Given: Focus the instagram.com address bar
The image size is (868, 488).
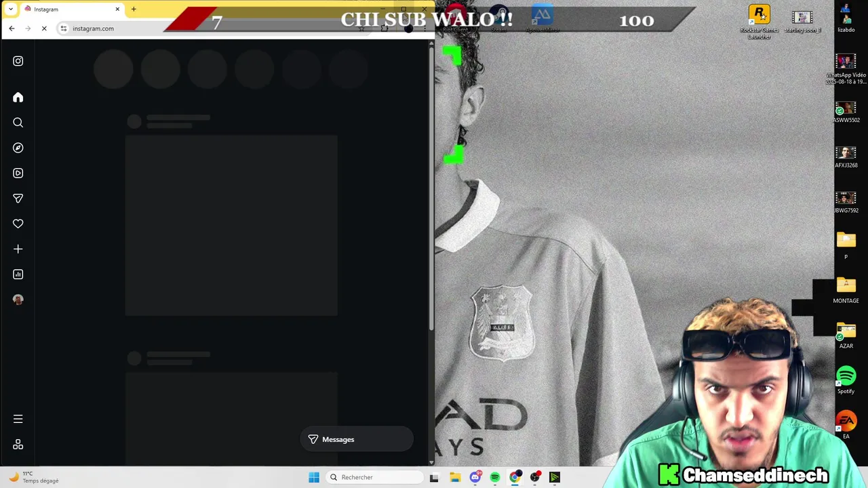Looking at the screenshot, I should point(210,28).
